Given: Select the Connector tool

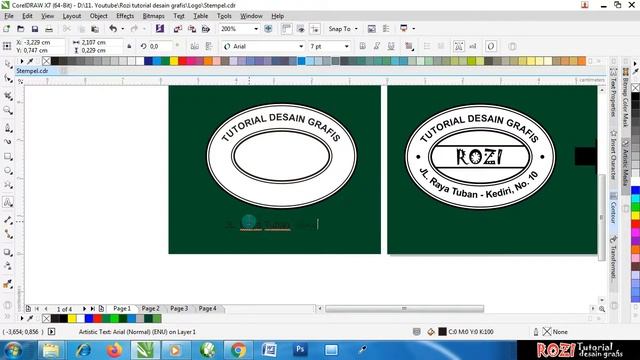Looking at the screenshot, I should 8,234.
